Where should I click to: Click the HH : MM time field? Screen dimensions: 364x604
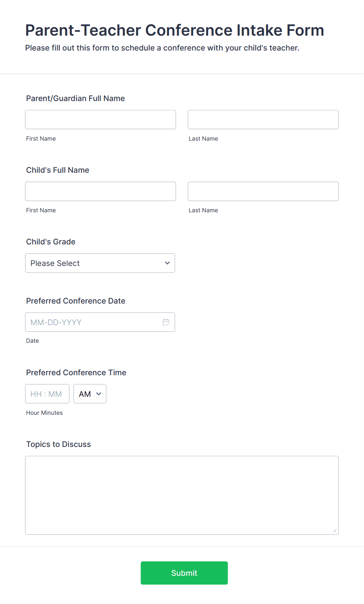[x=47, y=394]
